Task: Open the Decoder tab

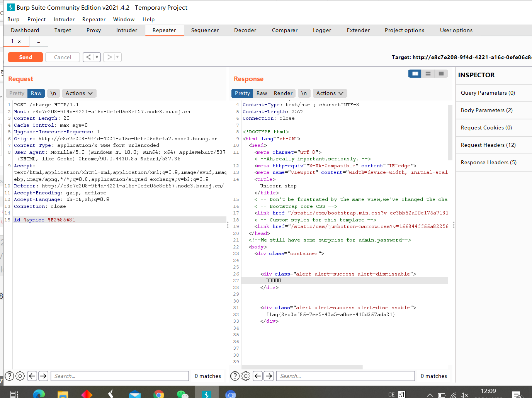Action: click(245, 30)
